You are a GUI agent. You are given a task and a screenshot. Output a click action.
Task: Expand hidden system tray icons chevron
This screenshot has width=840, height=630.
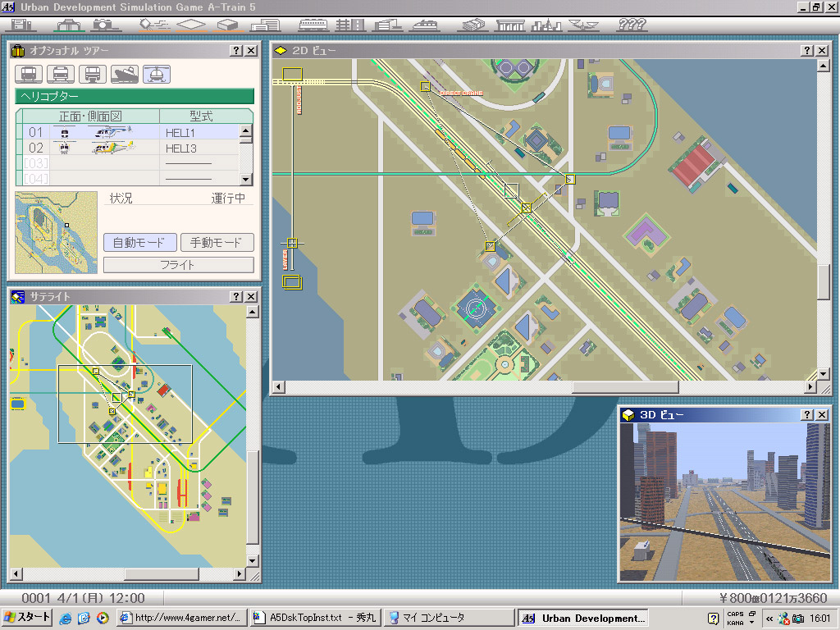click(769, 619)
